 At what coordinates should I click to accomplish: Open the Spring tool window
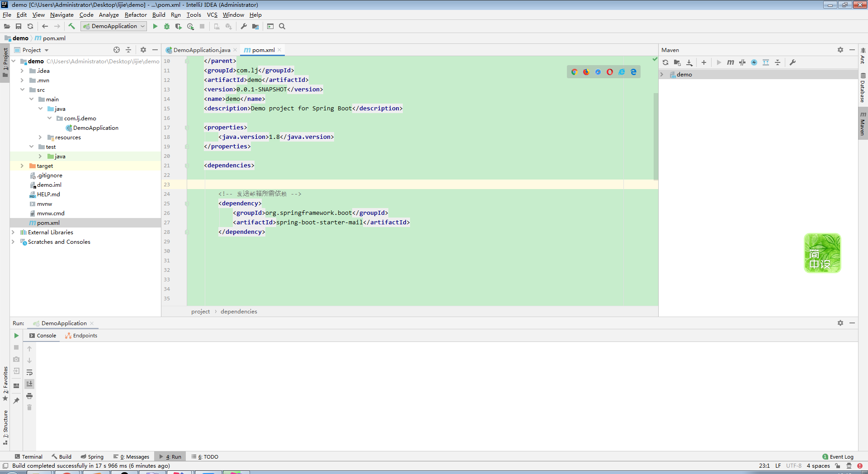[92, 456]
